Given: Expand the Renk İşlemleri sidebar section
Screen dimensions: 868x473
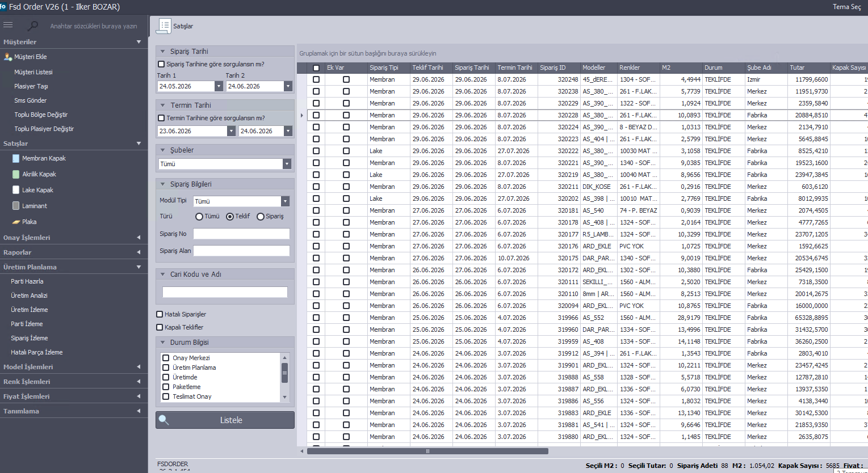Looking at the screenshot, I should point(139,382).
